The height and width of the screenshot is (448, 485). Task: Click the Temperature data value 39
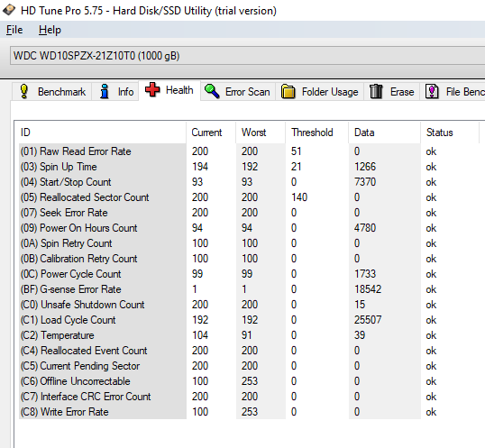pyautogui.click(x=360, y=335)
